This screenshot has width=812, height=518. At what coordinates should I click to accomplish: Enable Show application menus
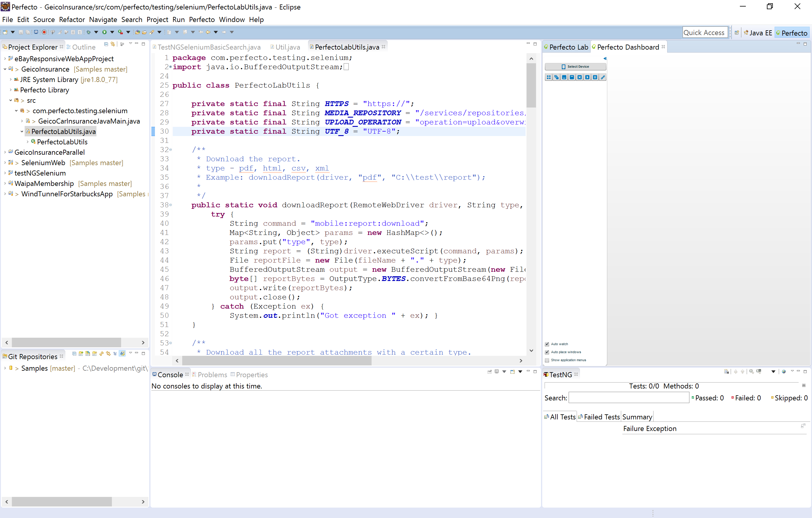coord(547,360)
